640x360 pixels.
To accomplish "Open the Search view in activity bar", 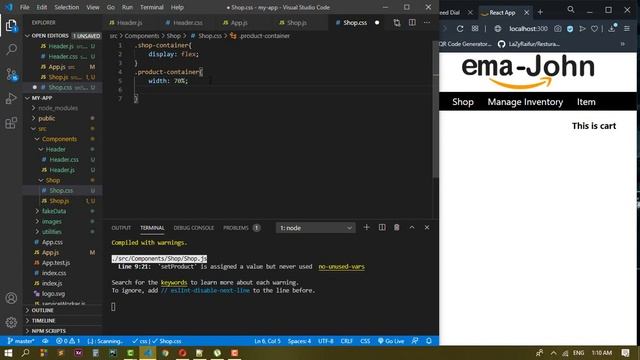I will (11, 49).
